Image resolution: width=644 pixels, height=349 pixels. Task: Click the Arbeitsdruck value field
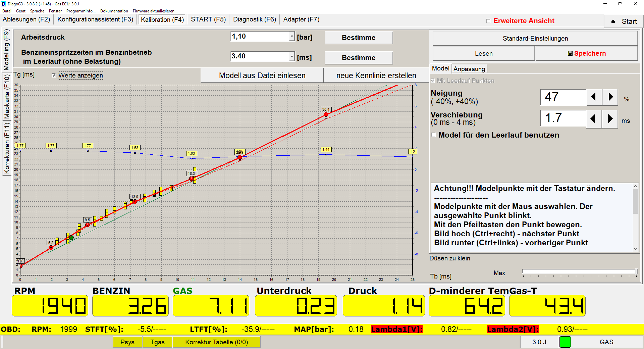(x=260, y=36)
